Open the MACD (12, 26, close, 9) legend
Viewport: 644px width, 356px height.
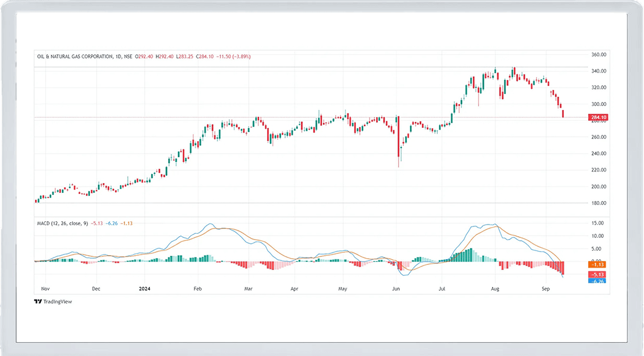click(62, 223)
